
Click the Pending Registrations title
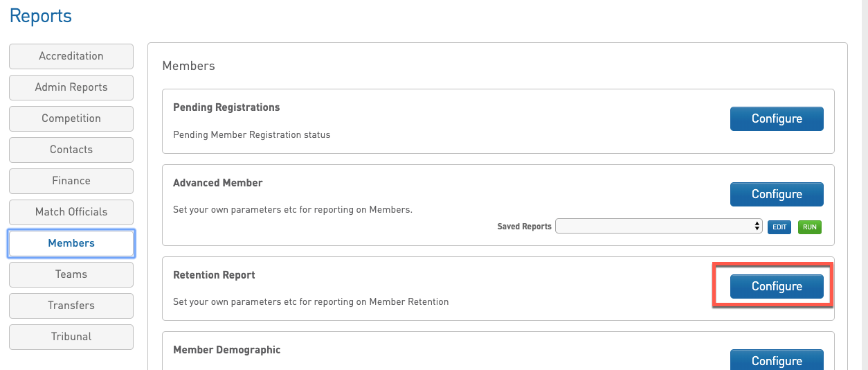click(x=226, y=107)
